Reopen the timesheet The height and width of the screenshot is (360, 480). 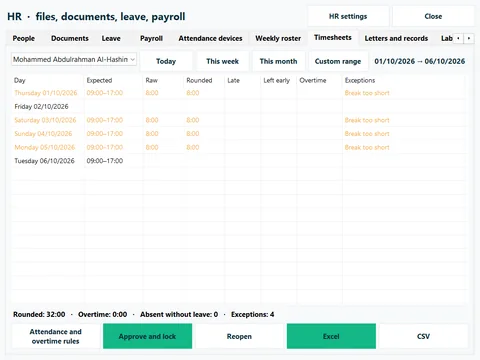[239, 336]
